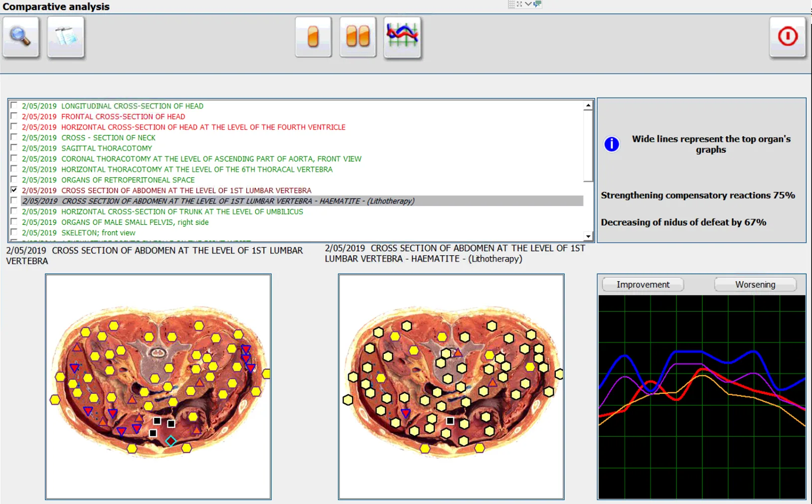Screen dimensions: 812x504
Task: Click the black graph panel with colored curves
Action: point(702,397)
